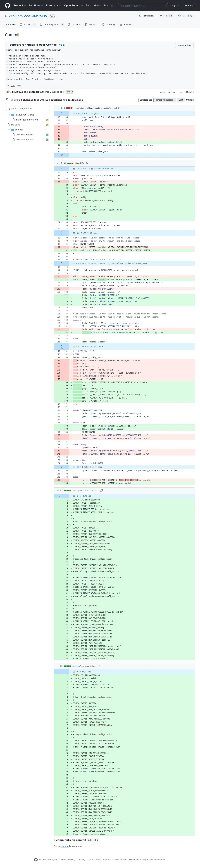Copy path of build_zeal8bitos.yml file
The image size is (200, 868).
click(120, 108)
